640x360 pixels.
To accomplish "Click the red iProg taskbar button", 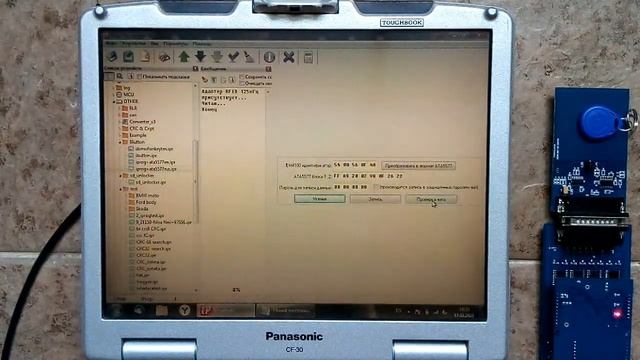I will coord(226,311).
